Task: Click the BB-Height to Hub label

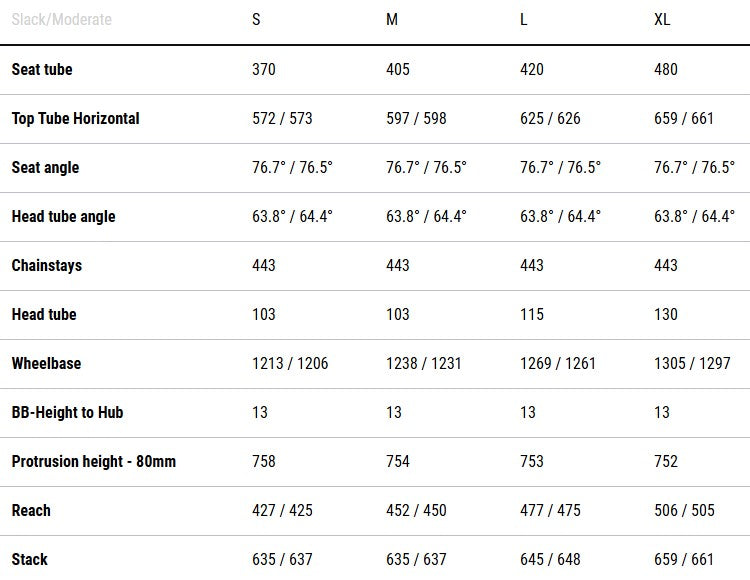Action: pos(67,412)
